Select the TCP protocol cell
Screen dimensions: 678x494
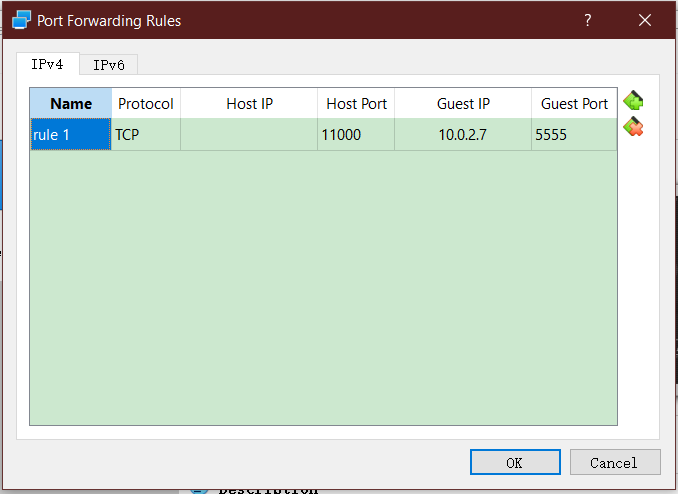[146, 135]
